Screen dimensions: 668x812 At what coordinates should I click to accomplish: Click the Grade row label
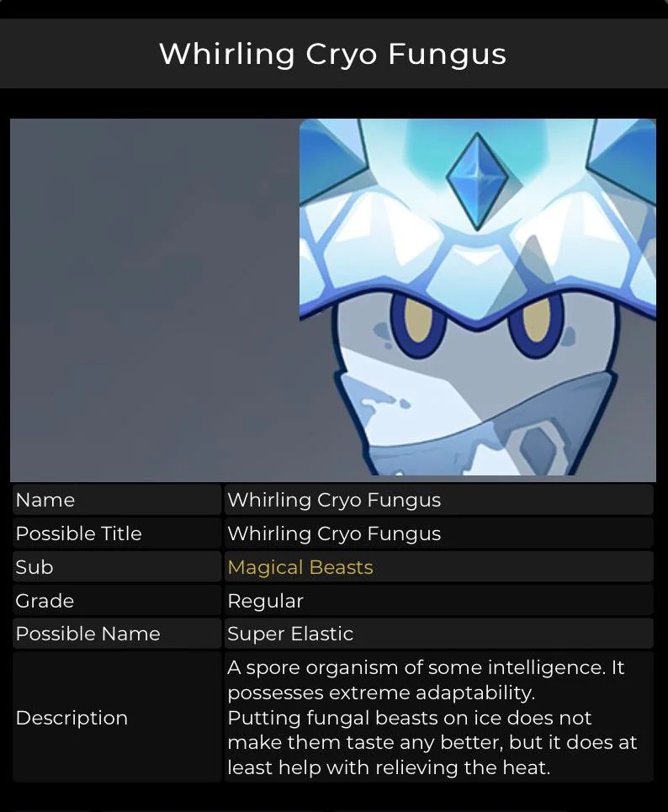[x=45, y=601]
